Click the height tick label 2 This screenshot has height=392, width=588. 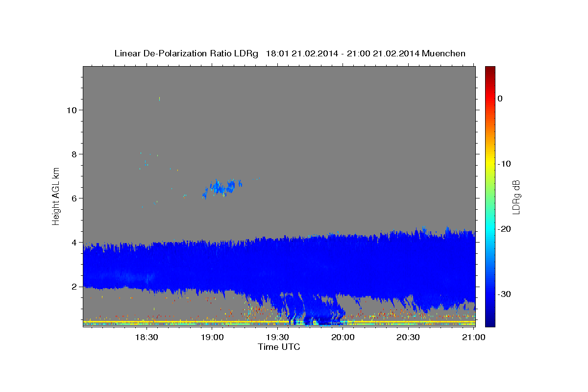pyautogui.click(x=73, y=287)
